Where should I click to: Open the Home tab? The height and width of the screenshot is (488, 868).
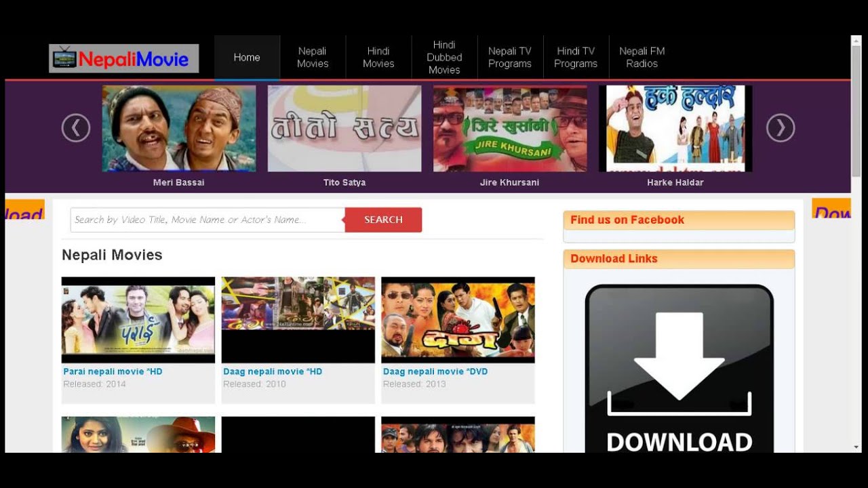pos(247,58)
